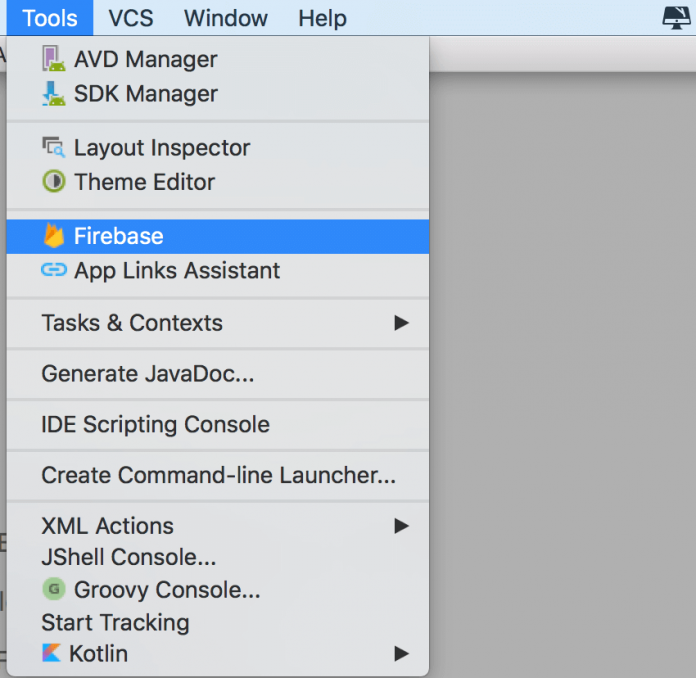
Task: Open the VCS menu
Action: pyautogui.click(x=131, y=18)
